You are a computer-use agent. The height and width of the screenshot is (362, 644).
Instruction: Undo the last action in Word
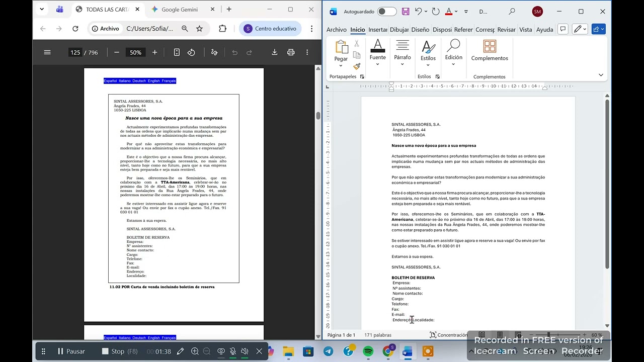[418, 12]
